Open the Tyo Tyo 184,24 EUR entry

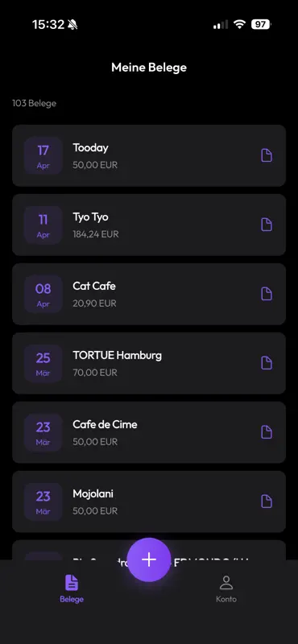(149, 225)
